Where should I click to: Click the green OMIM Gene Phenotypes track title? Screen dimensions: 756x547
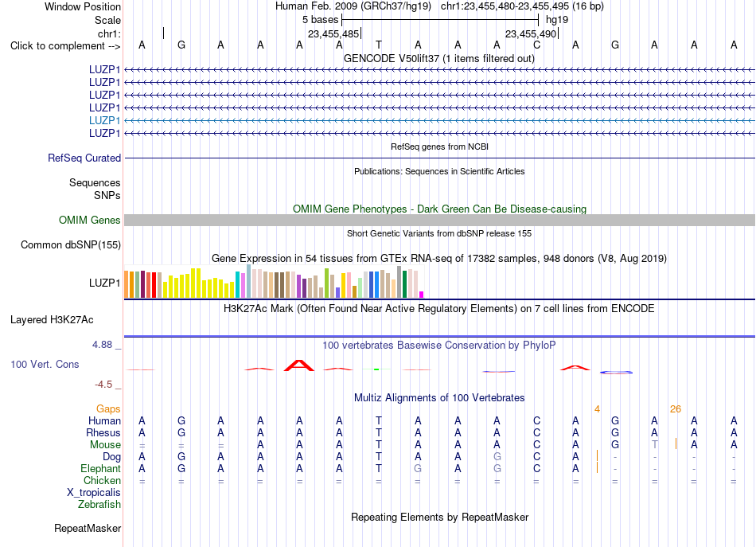[x=439, y=209]
